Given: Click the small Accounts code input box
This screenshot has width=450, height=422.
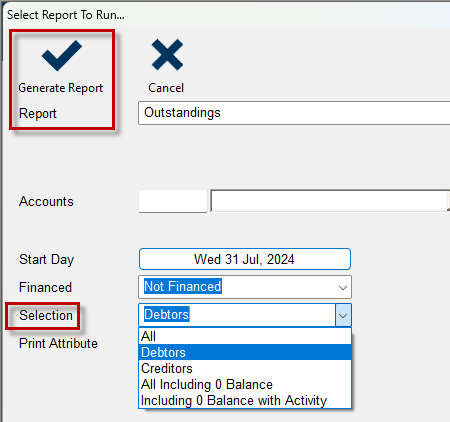Looking at the screenshot, I should (173, 201).
